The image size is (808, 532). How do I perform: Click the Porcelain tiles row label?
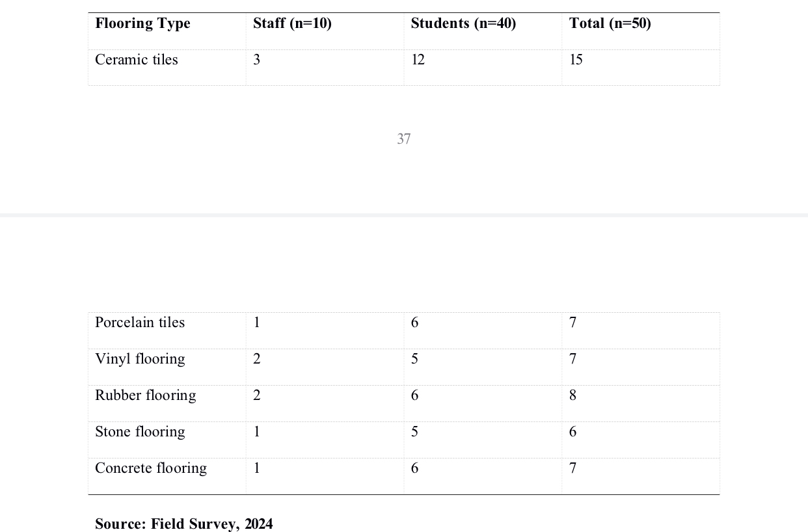tap(140, 323)
